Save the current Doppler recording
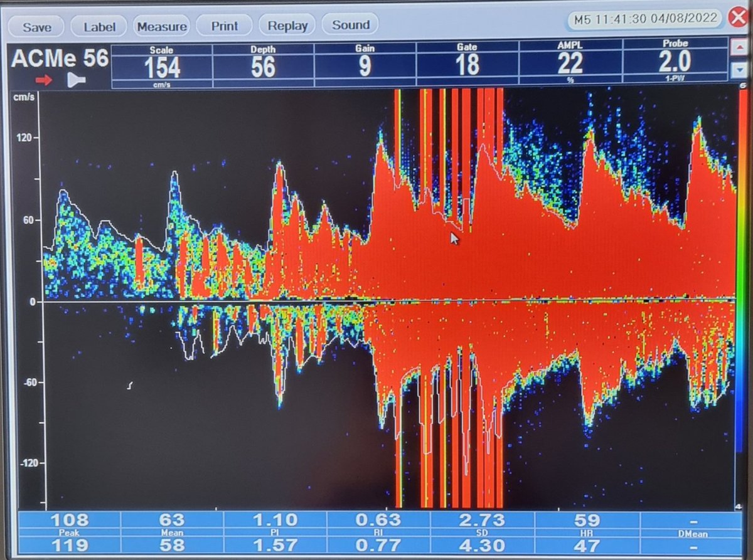753x560 pixels. (36, 27)
